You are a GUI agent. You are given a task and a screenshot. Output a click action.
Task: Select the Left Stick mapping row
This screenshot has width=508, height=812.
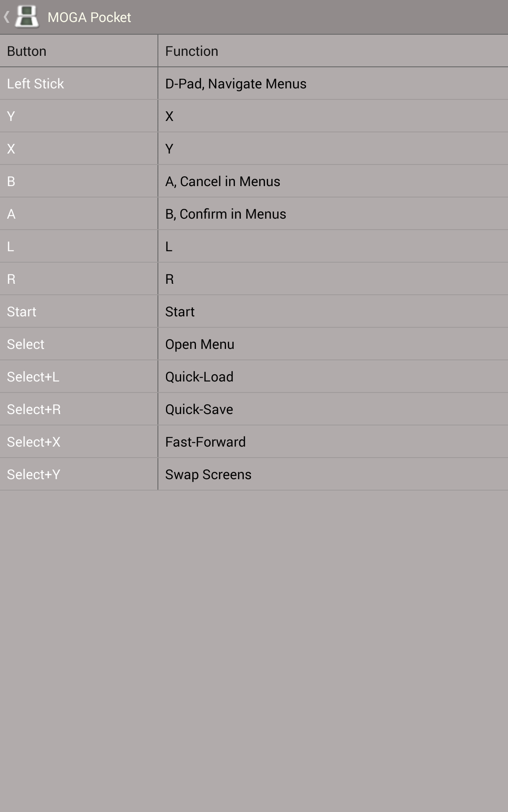78,83
